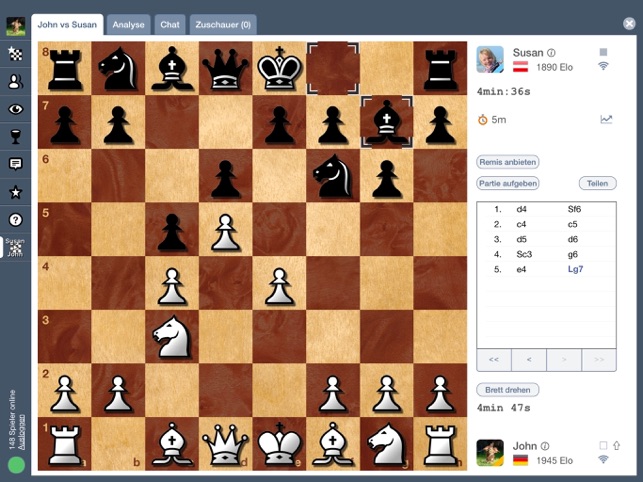Open the chessboard games icon in sidebar

click(15, 54)
